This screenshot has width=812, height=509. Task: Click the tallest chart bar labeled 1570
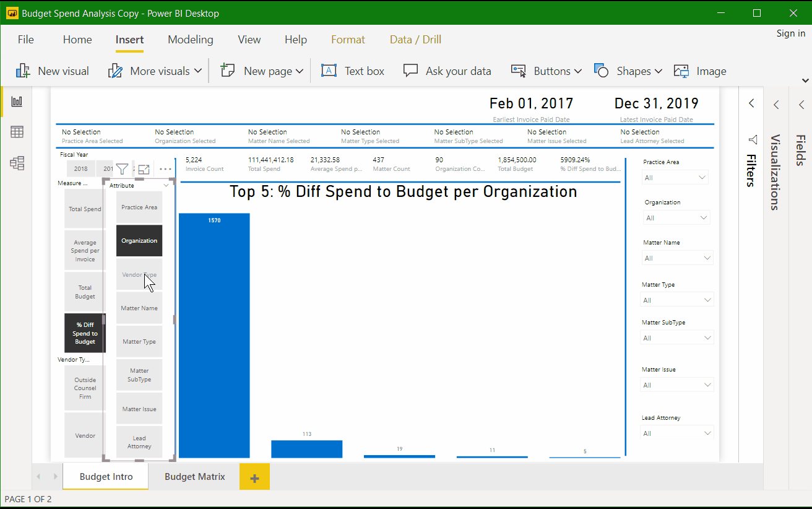[x=214, y=336]
